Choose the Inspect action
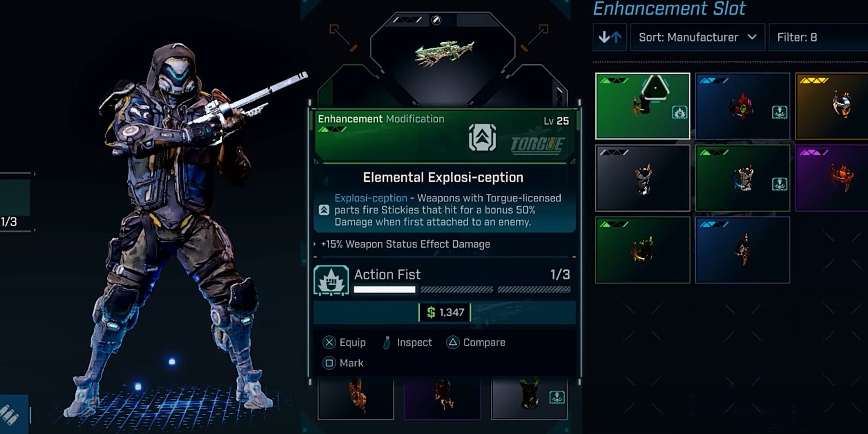The height and width of the screenshot is (434, 868). point(407,342)
